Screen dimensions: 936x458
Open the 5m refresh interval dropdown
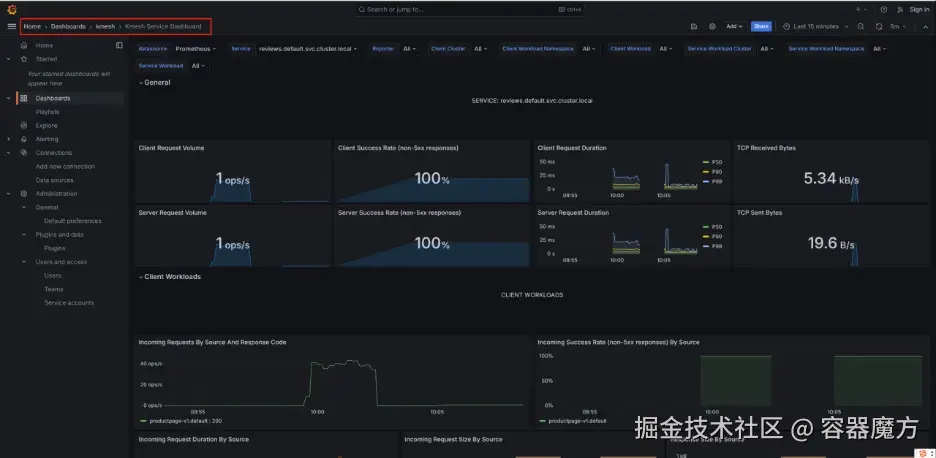(x=898, y=26)
